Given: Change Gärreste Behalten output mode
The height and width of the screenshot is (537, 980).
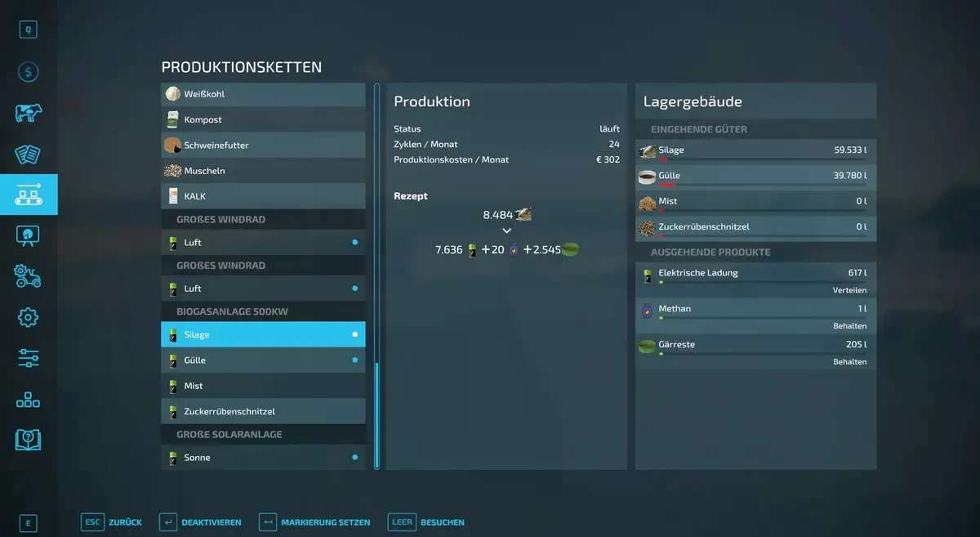Looking at the screenshot, I should tap(849, 362).
